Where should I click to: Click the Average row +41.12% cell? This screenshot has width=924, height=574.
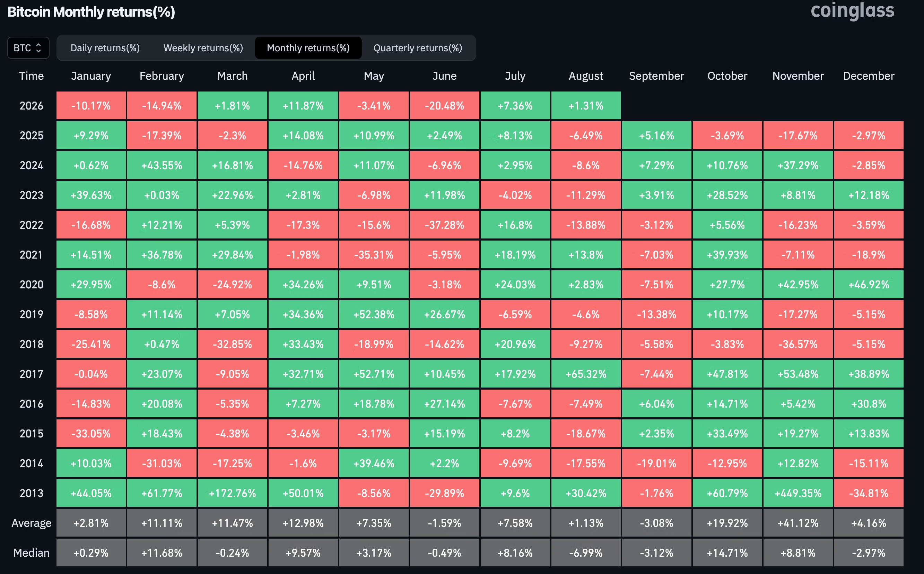(x=798, y=523)
